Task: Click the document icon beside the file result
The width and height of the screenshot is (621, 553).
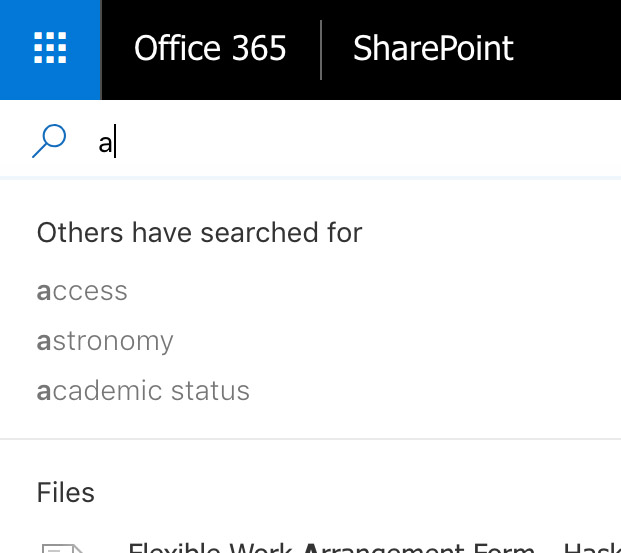Action: (x=63, y=549)
